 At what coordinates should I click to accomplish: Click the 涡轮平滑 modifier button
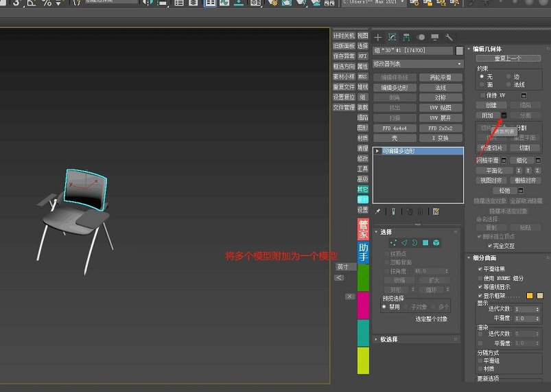[x=441, y=78]
